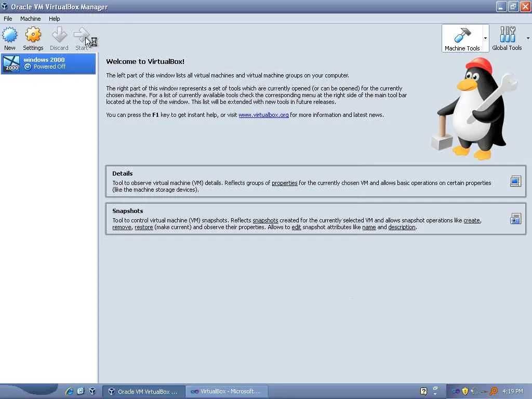Open the Machine menu

click(x=31, y=19)
